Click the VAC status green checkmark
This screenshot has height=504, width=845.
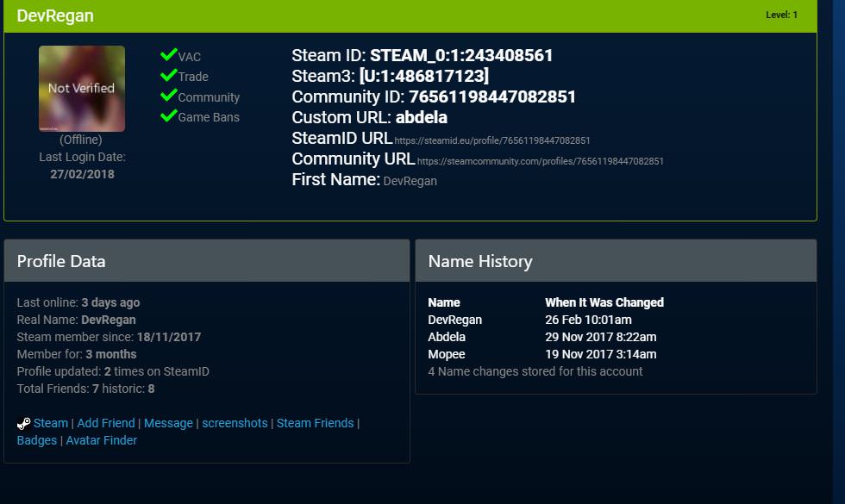tap(169, 54)
